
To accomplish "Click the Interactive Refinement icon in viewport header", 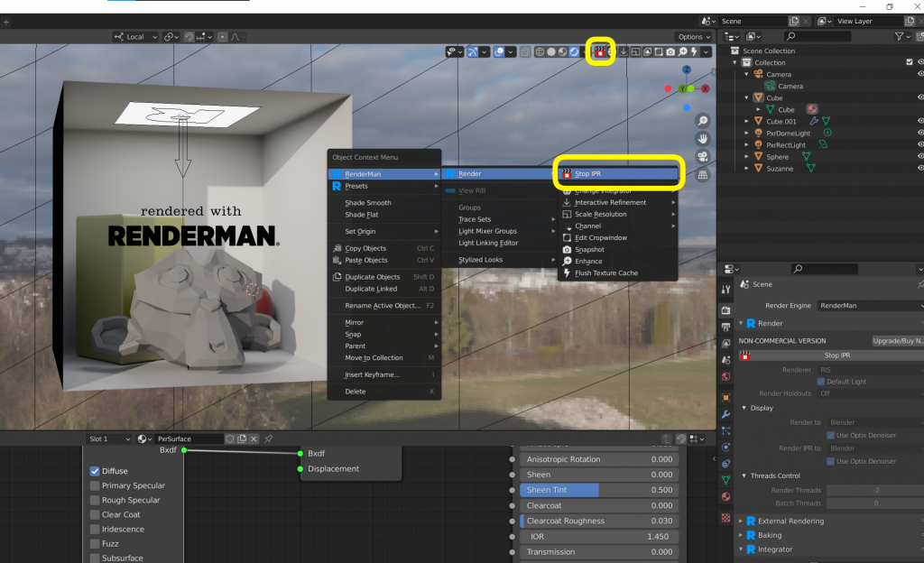I will pyautogui.click(x=624, y=51).
